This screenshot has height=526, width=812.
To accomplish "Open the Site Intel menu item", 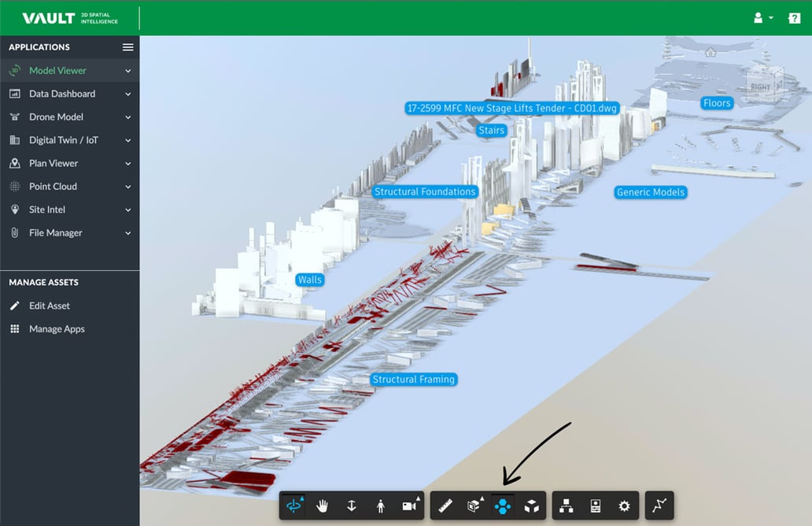I will click(x=47, y=209).
